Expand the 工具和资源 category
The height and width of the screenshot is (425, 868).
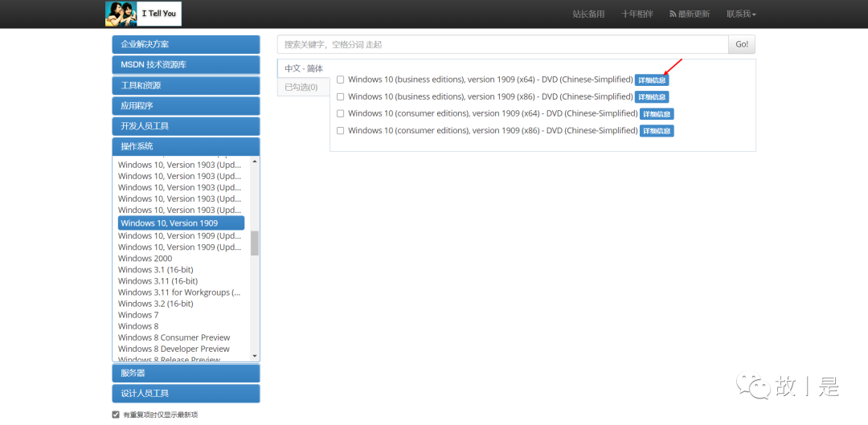coord(186,85)
